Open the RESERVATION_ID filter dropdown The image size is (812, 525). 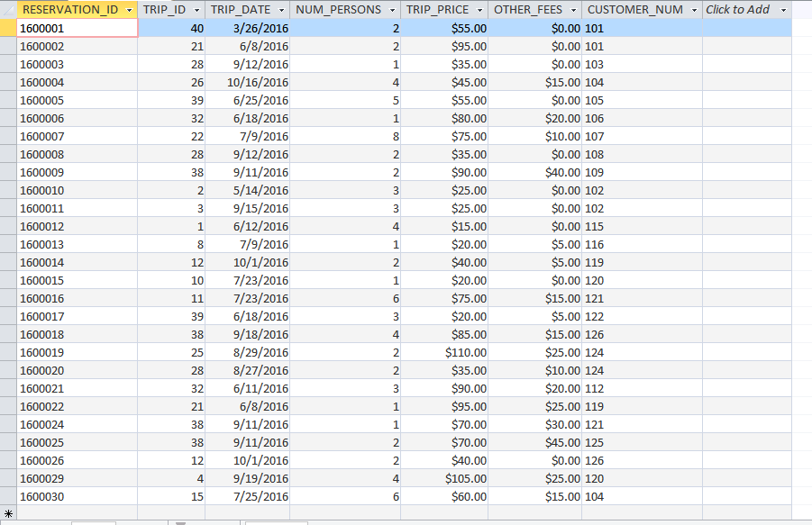[128, 10]
